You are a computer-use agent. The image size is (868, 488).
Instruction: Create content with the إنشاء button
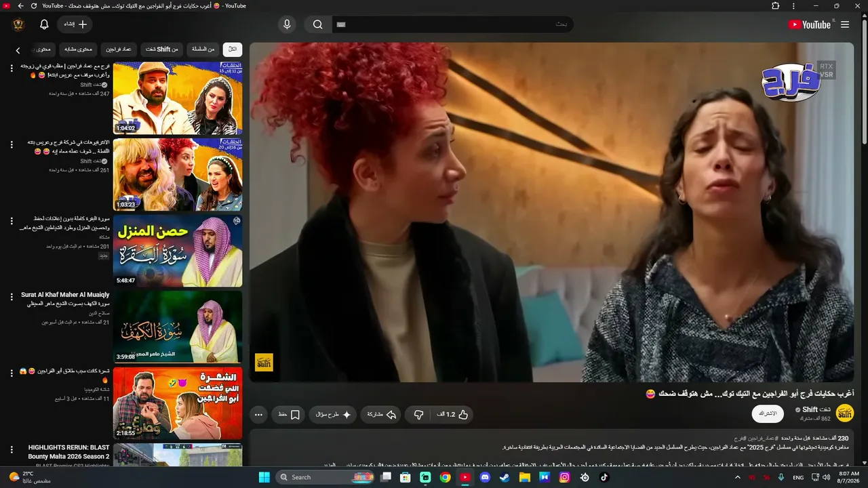pyautogui.click(x=75, y=24)
